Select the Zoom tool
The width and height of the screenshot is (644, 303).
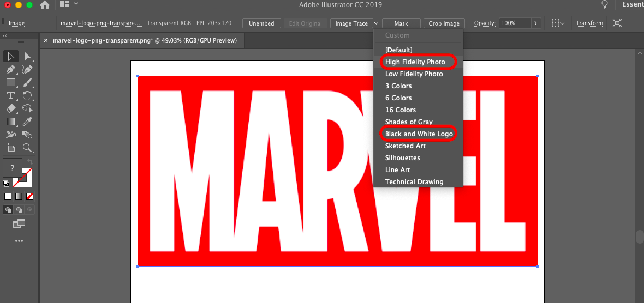(27, 148)
